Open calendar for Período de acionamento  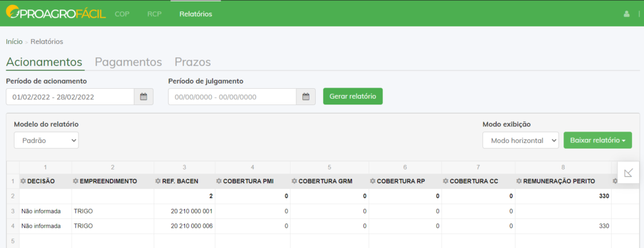point(143,97)
